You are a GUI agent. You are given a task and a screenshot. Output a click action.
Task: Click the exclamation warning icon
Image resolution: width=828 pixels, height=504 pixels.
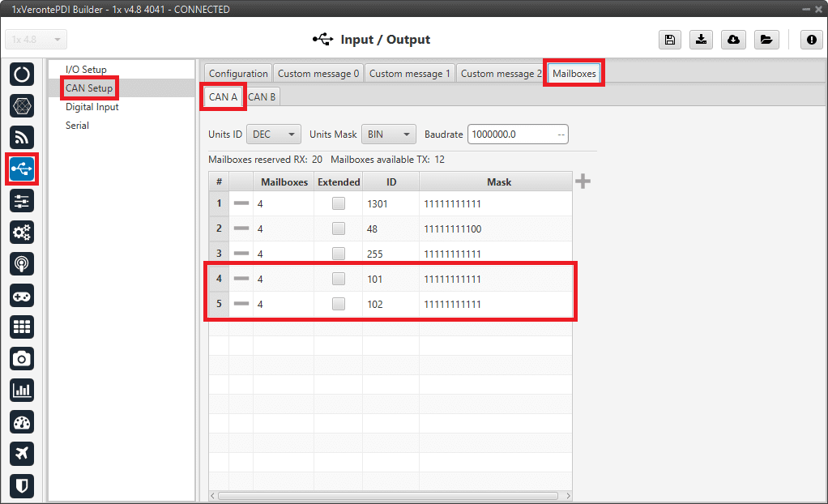tap(812, 40)
